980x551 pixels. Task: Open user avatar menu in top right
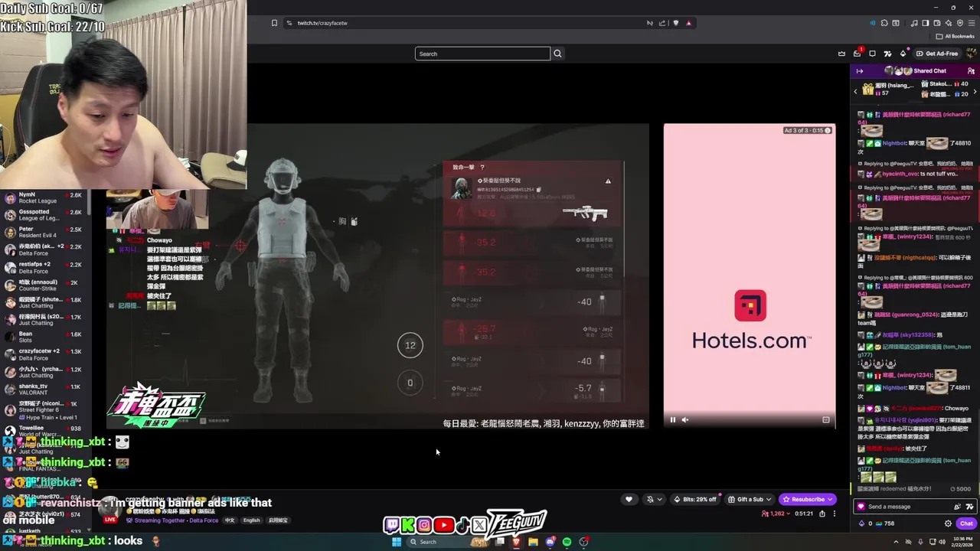(971, 54)
